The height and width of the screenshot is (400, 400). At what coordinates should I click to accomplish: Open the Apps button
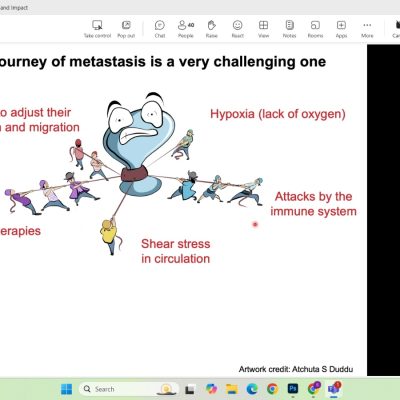341,29
